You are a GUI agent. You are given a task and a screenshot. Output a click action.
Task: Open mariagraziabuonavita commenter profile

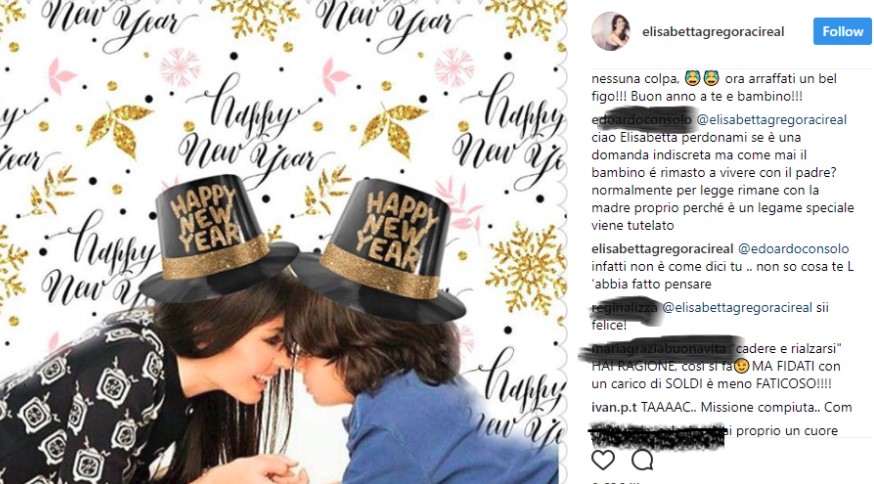tap(659, 349)
